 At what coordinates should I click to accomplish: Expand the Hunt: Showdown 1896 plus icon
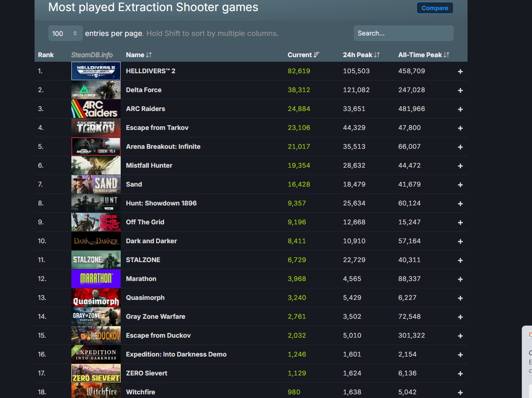(460, 204)
